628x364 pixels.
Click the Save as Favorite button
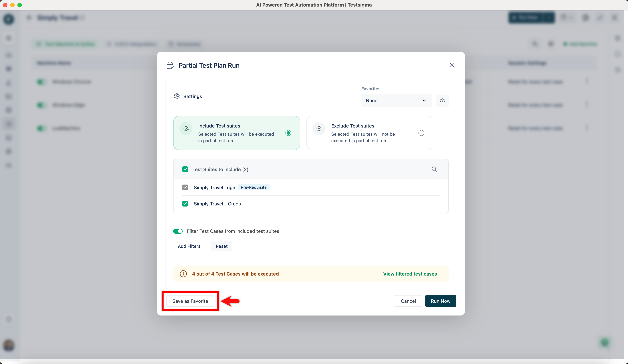[190, 301]
